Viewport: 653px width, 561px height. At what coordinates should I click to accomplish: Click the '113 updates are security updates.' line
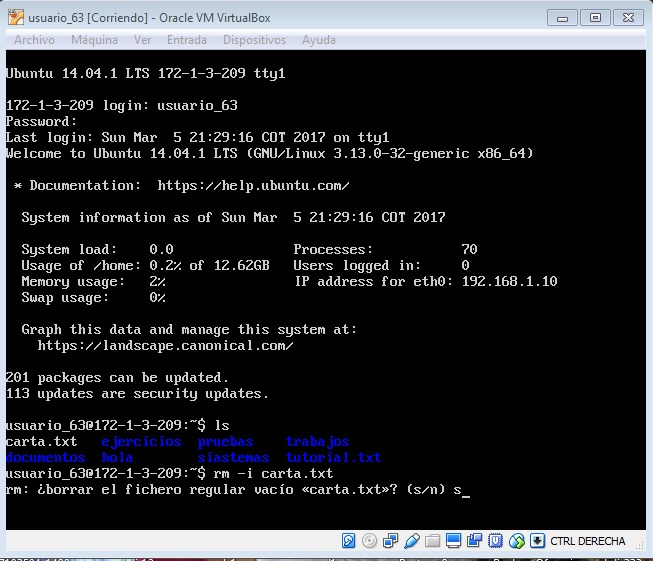[137, 394]
